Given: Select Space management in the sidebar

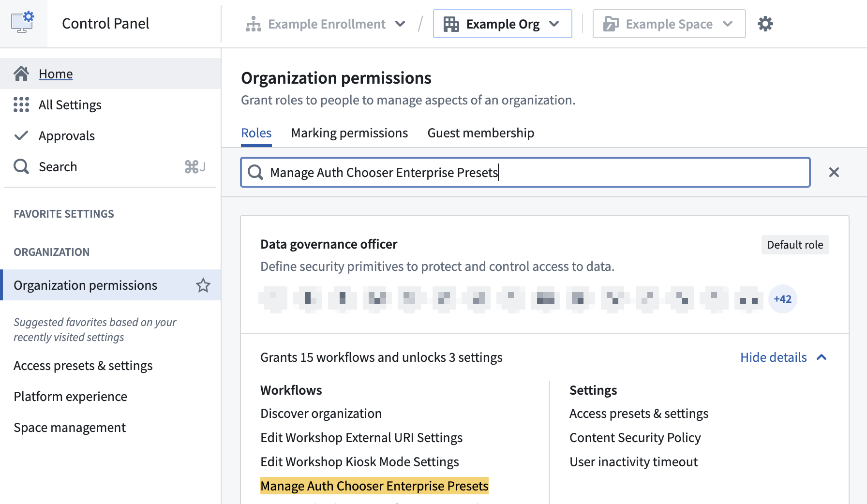Looking at the screenshot, I should 69,427.
